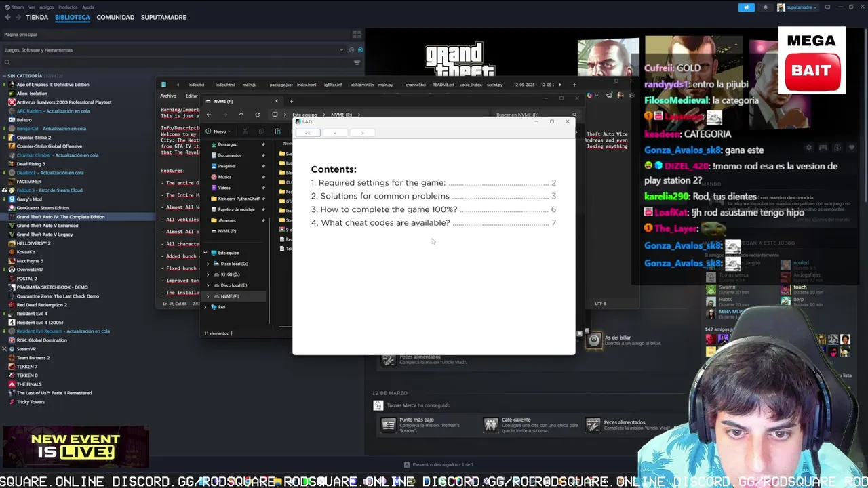Select Garry's Mod in library

click(x=29, y=199)
